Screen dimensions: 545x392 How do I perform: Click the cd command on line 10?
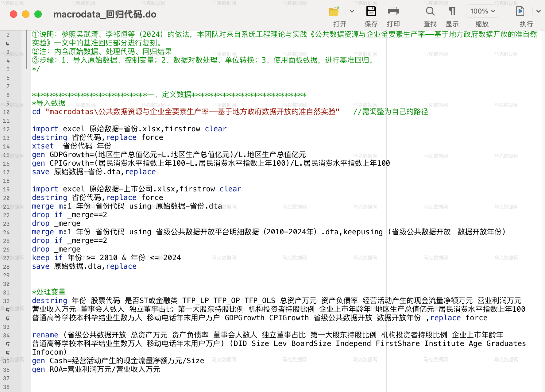click(x=36, y=112)
